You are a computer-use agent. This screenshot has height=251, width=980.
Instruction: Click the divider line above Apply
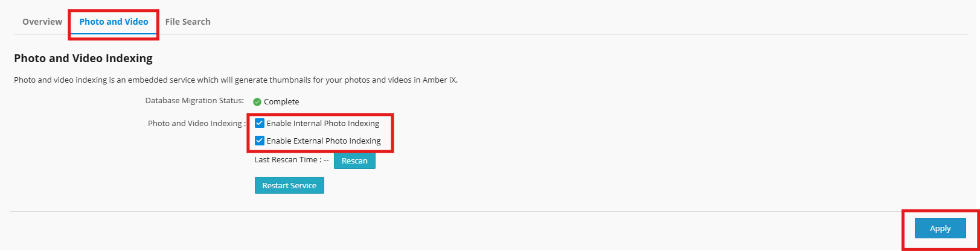pyautogui.click(x=488, y=211)
